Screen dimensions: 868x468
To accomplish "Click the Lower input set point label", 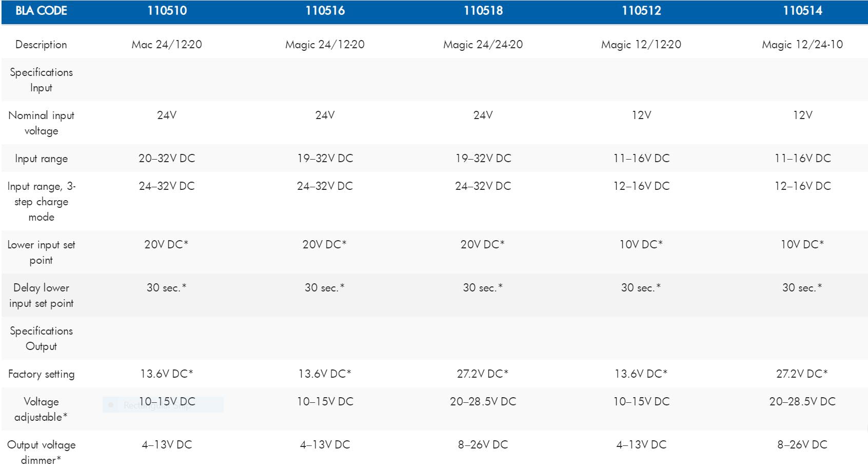I will point(41,252).
